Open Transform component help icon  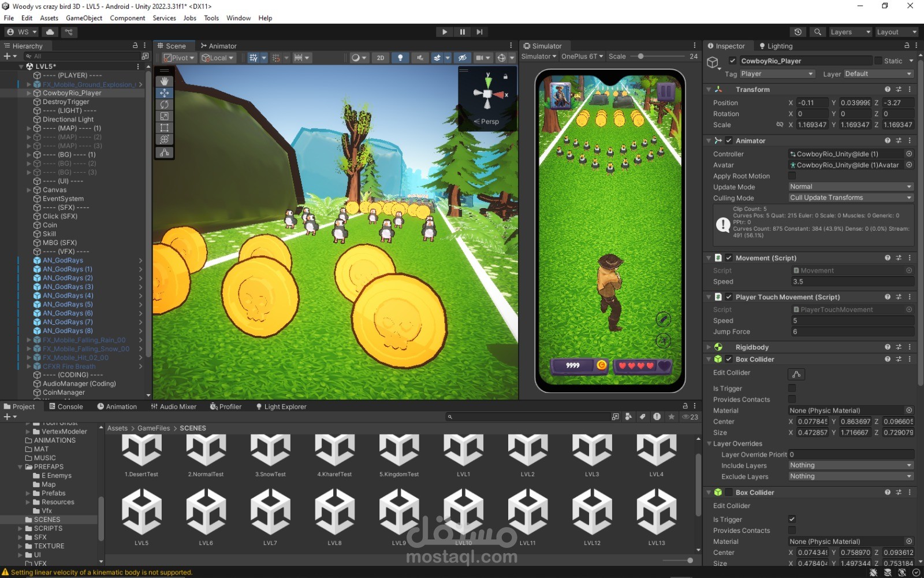click(888, 90)
